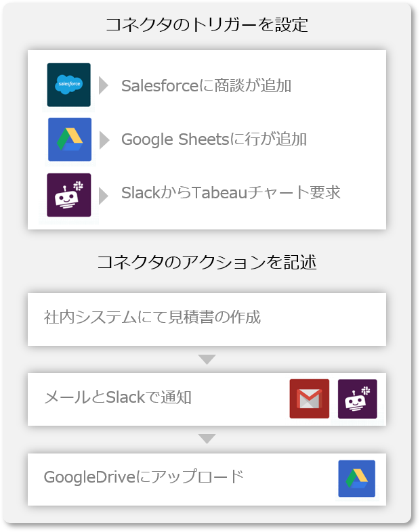The height and width of the screenshot is (532, 420).
Task: Click the down arrow below the 見積書 step
Action: pos(207,359)
